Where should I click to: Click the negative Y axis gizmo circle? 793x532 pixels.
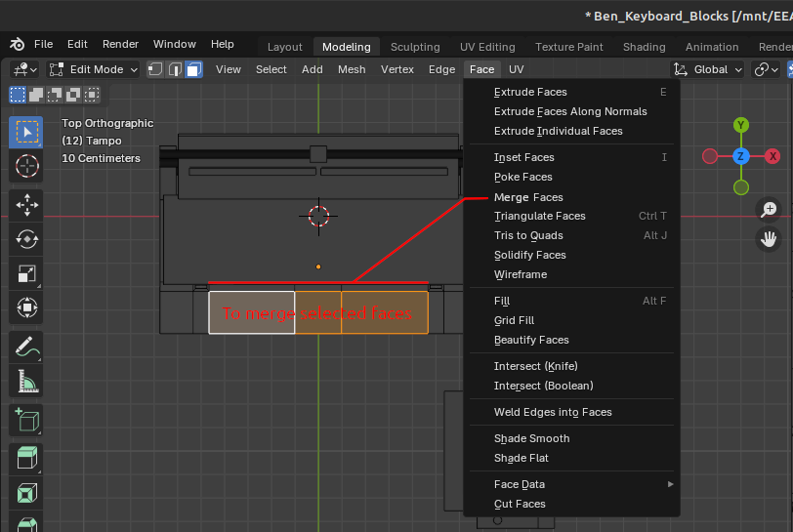741,187
